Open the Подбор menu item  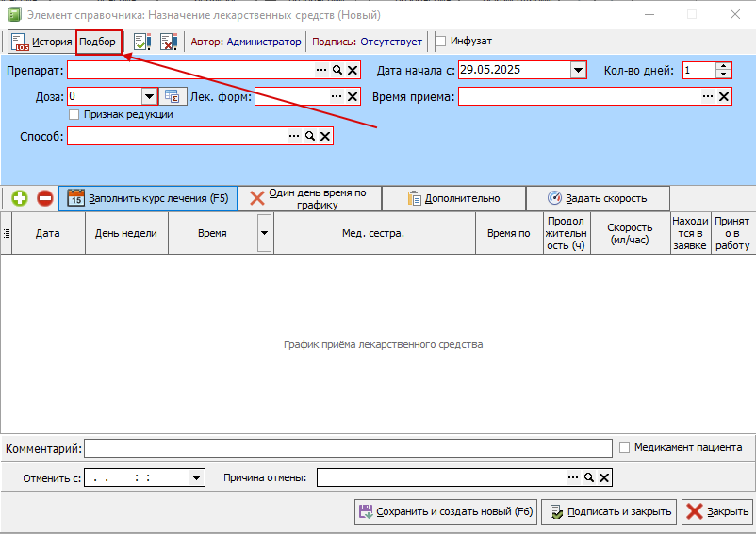[98, 42]
